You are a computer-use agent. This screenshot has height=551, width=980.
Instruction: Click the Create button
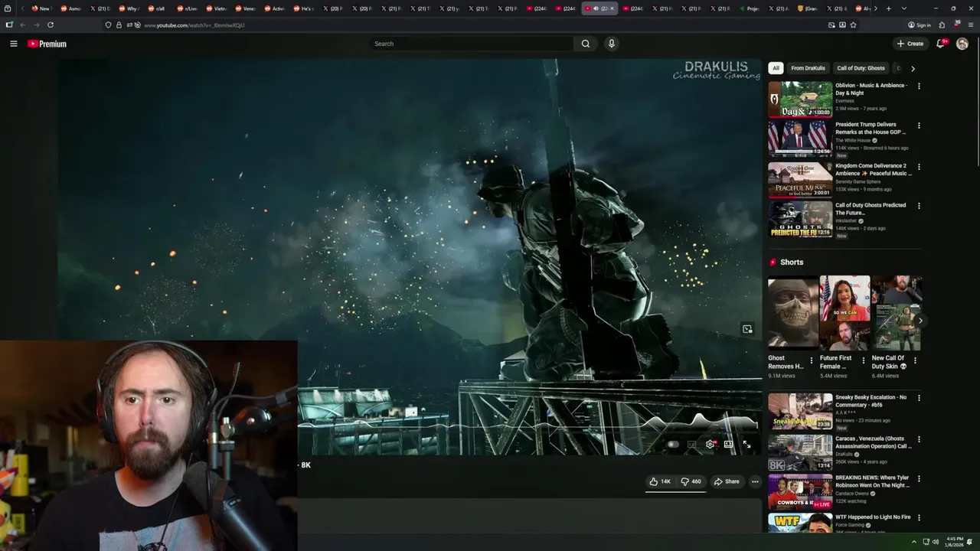tap(910, 44)
